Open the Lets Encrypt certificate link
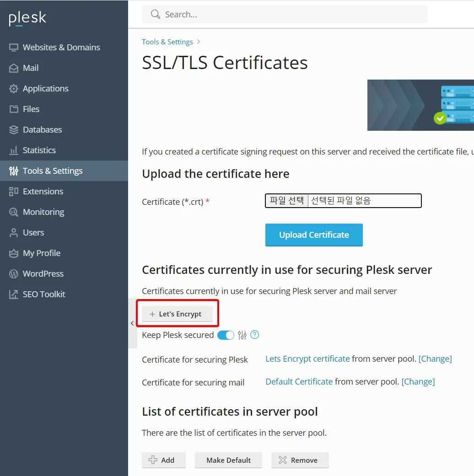The height and width of the screenshot is (476, 474). click(x=307, y=359)
